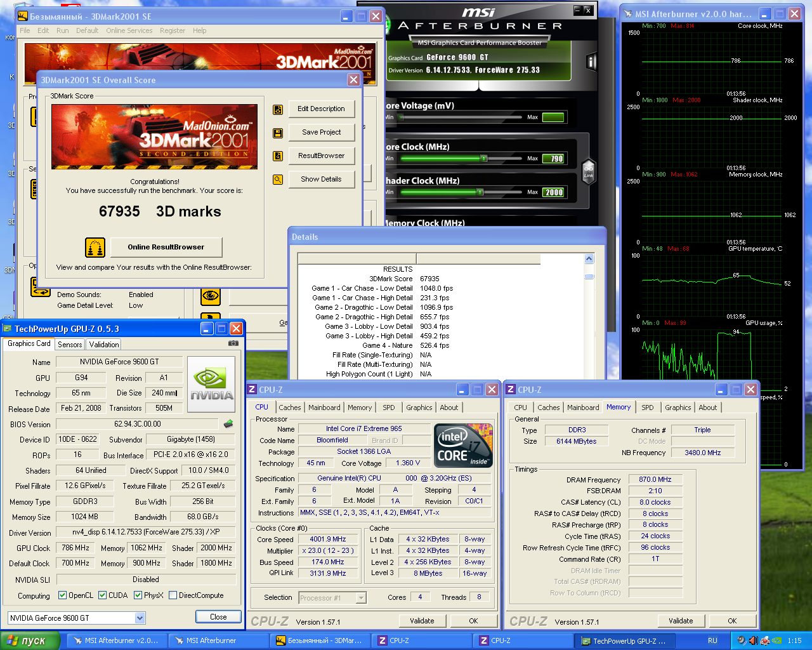
Task: Click the Save Project floppy icon
Action: (x=278, y=133)
